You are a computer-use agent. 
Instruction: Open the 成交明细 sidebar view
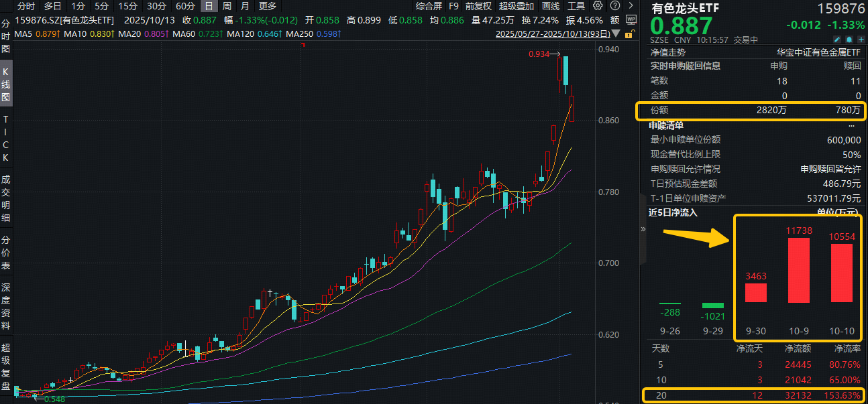6,198
